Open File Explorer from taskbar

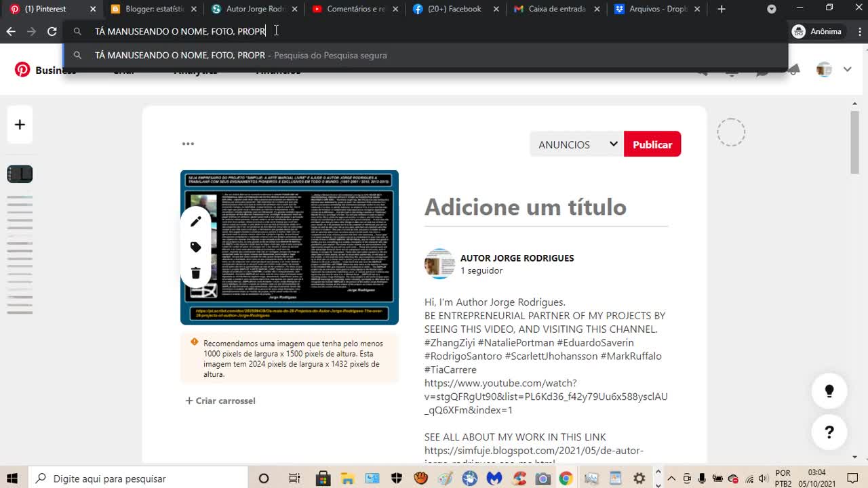[x=348, y=479]
